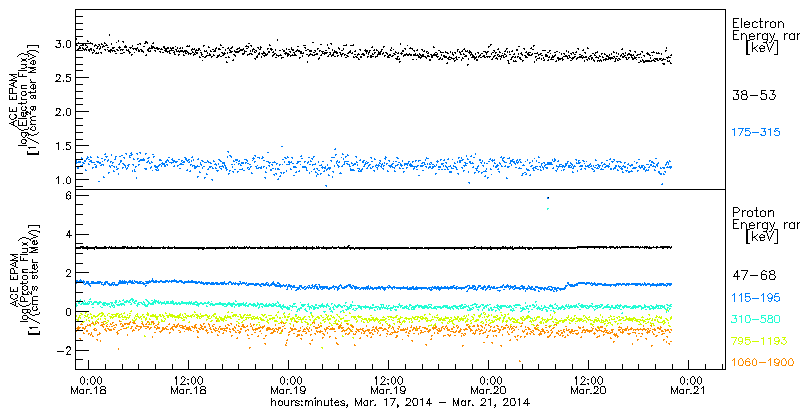Click the blue outlier point near proton flux 6

click(x=548, y=198)
